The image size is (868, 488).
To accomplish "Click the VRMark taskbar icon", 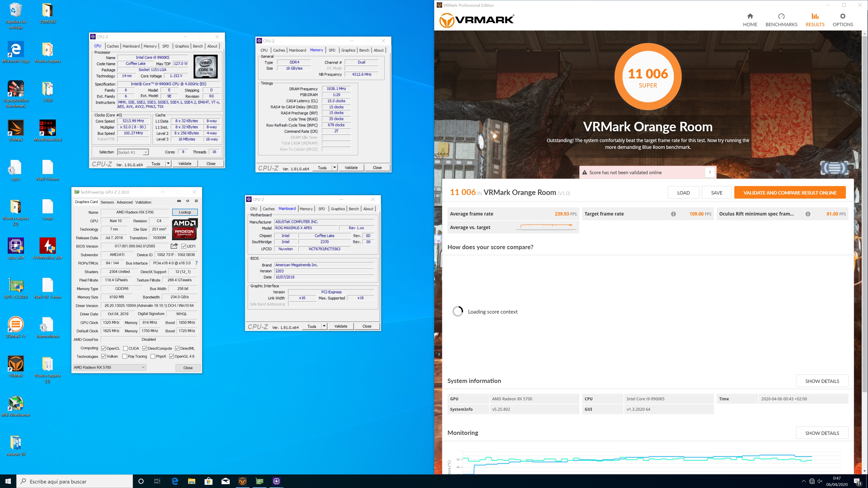I will 243,481.
